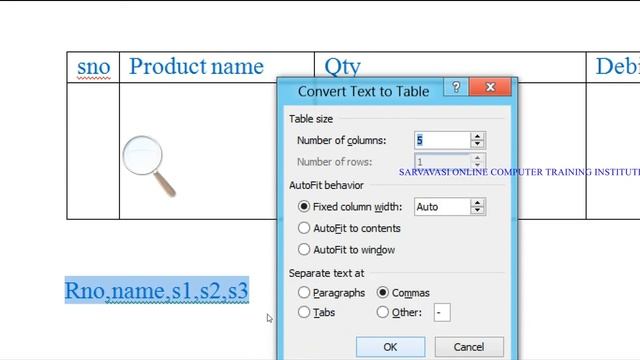This screenshot has width=640, height=360.
Task: Click the 'Product name' table header
Action: 196,67
